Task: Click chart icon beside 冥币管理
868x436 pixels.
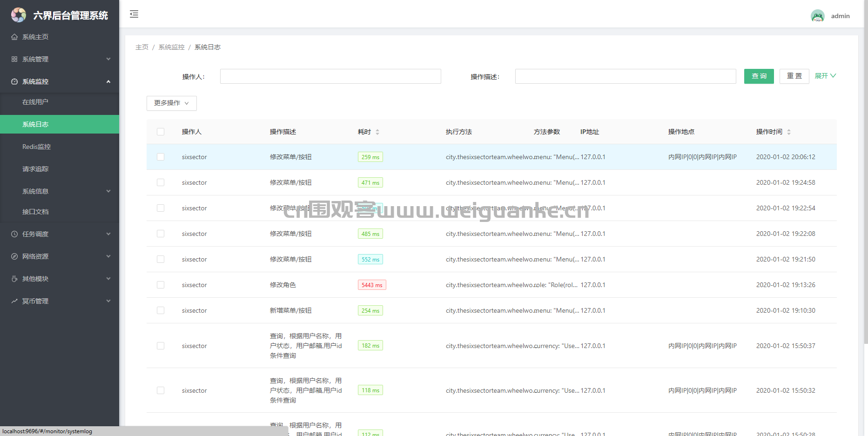Action: [14, 301]
